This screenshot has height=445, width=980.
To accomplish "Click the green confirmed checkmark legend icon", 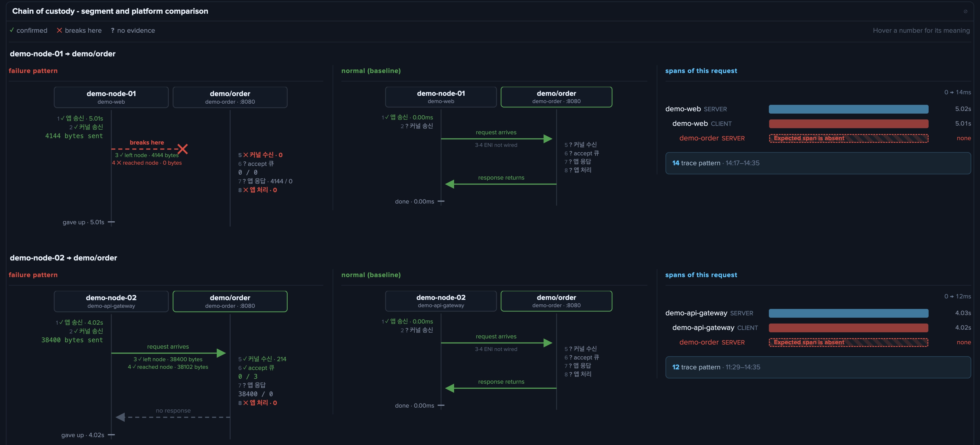I will [x=12, y=30].
